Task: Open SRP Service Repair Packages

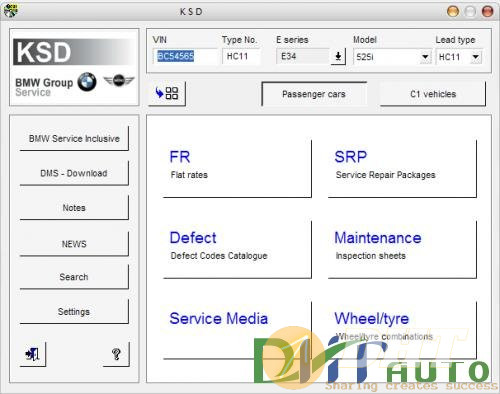Action: click(402, 169)
